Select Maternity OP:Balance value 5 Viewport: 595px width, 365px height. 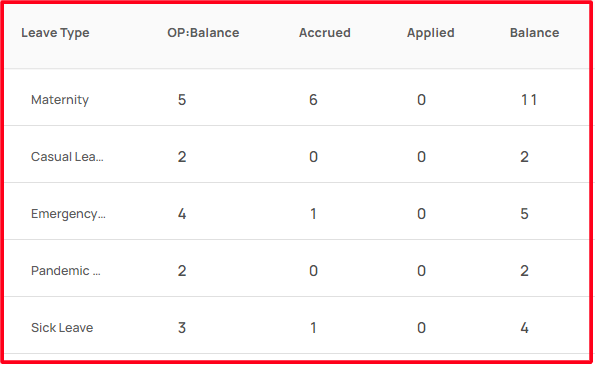pyautogui.click(x=182, y=100)
